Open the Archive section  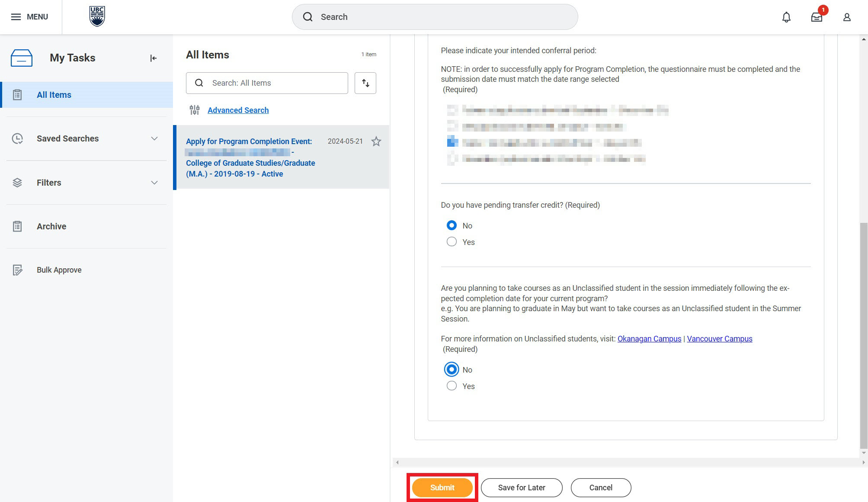[51, 226]
